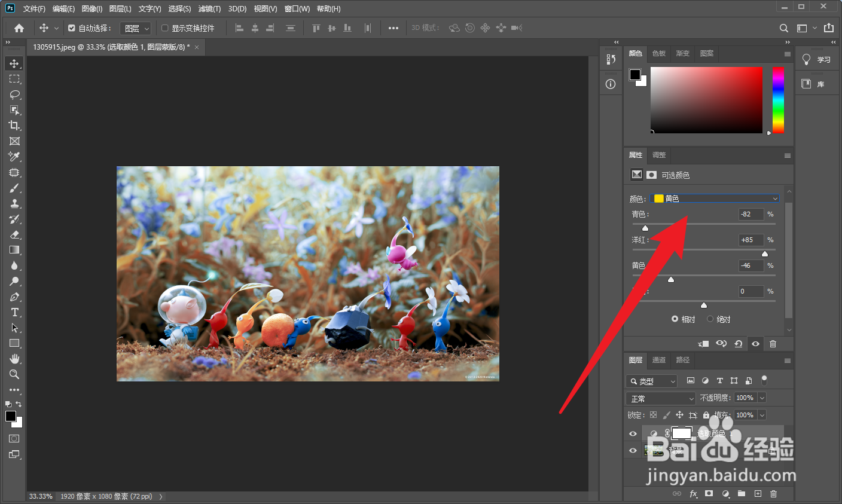The width and height of the screenshot is (842, 504).
Task: Lock all with the padlock icon
Action: 706,415
